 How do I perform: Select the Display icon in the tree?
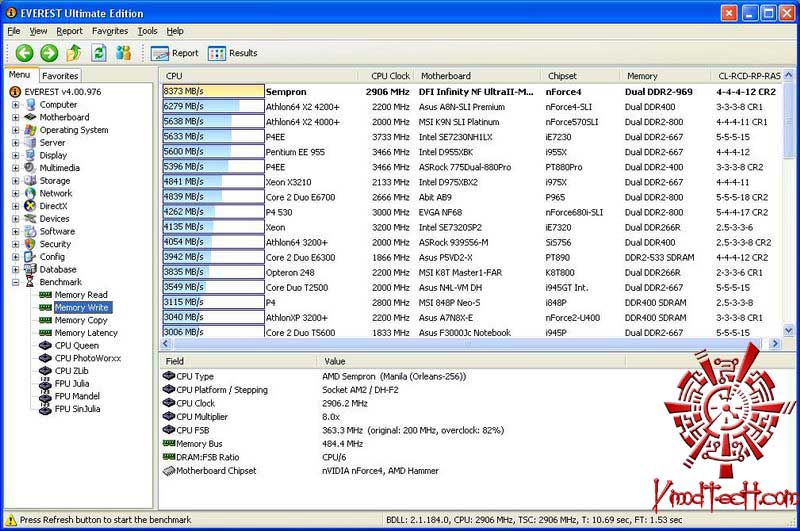[31, 155]
